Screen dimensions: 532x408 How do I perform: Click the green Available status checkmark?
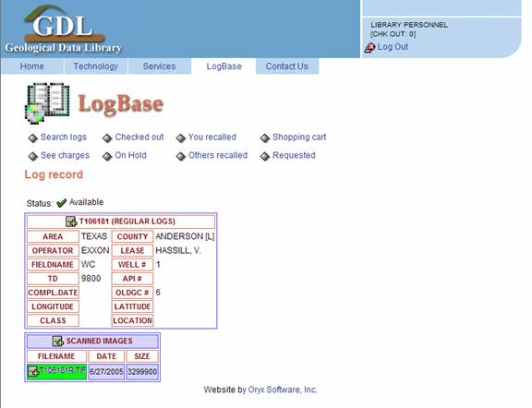61,203
